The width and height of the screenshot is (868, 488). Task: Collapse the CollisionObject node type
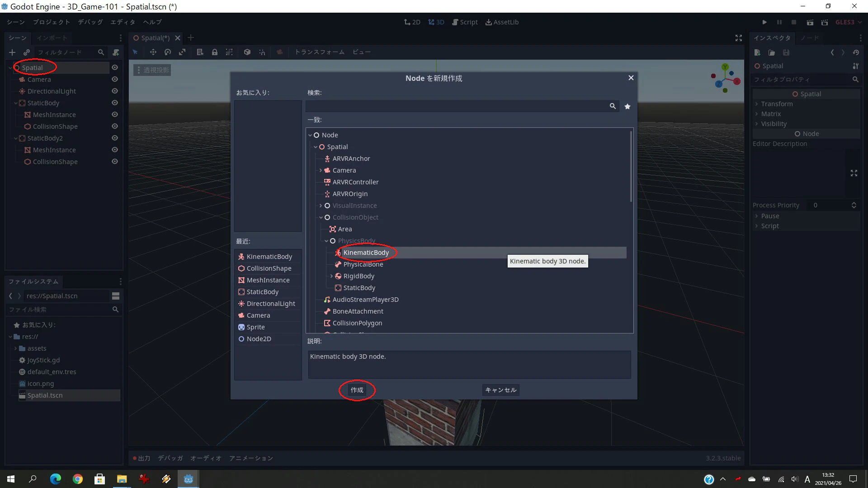tap(321, 217)
